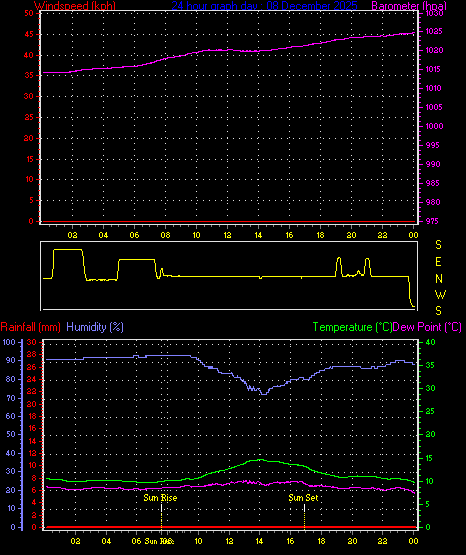The width and height of the screenshot is (466, 555).
Task: Click the 1010 barometer axis value
Action: [x=433, y=88]
